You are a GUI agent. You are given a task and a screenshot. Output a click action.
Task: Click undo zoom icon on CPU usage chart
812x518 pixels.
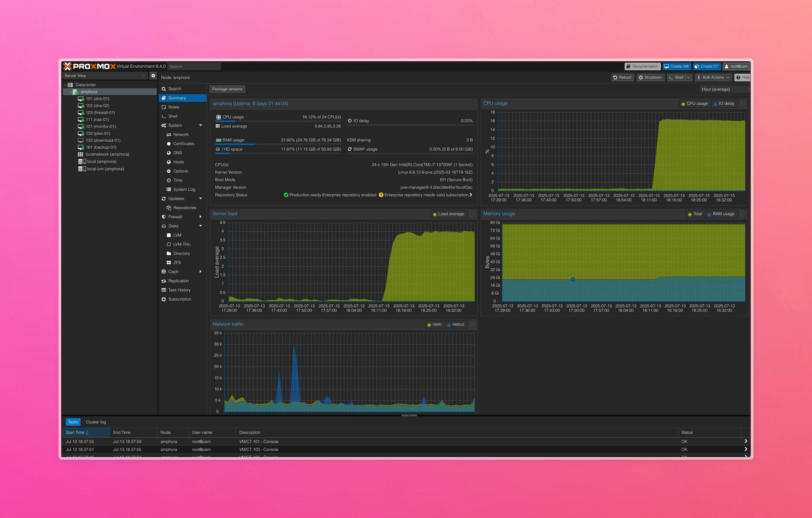743,104
